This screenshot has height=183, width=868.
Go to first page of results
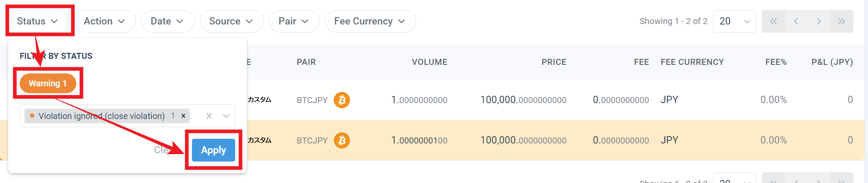point(773,21)
